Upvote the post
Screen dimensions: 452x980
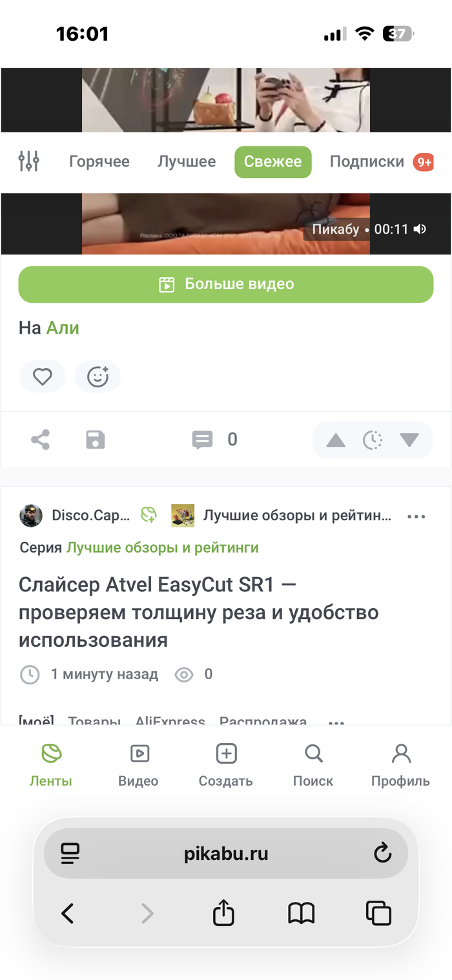pyautogui.click(x=336, y=440)
